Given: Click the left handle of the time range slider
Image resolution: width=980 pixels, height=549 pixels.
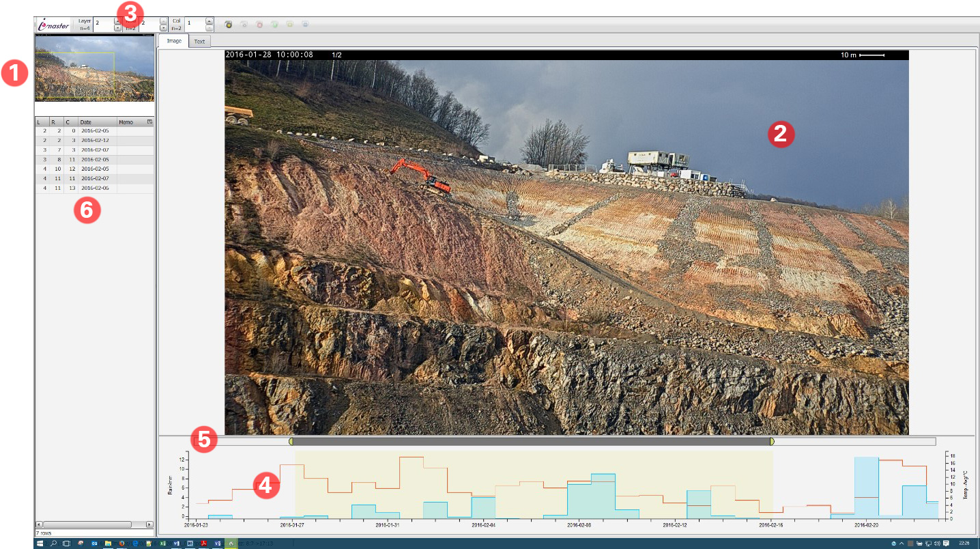Looking at the screenshot, I should [x=291, y=442].
